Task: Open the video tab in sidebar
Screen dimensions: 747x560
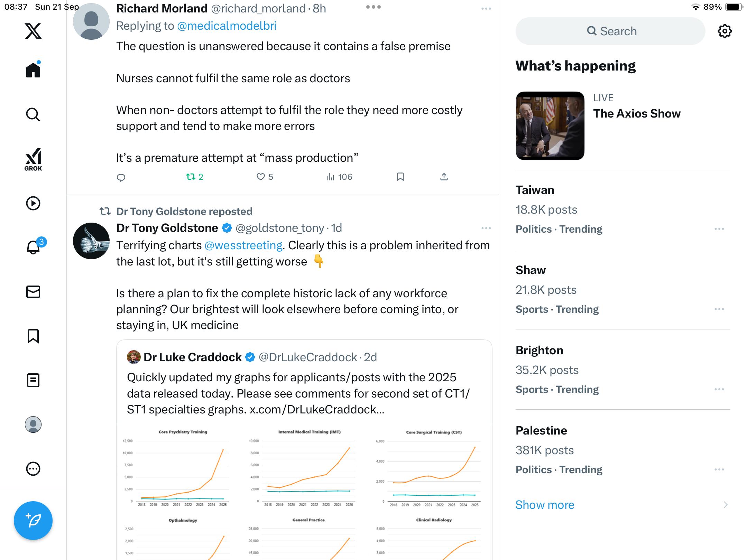Action: pos(33,203)
